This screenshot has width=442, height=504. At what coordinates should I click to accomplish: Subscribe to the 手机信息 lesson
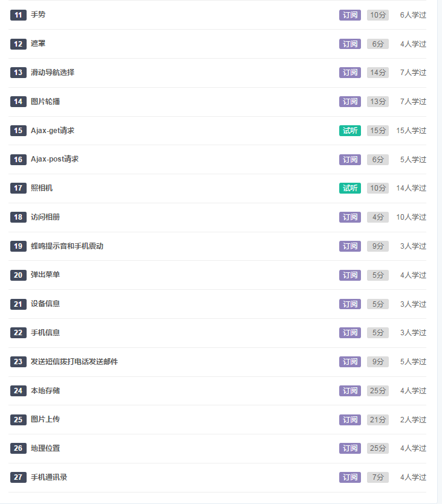click(350, 333)
